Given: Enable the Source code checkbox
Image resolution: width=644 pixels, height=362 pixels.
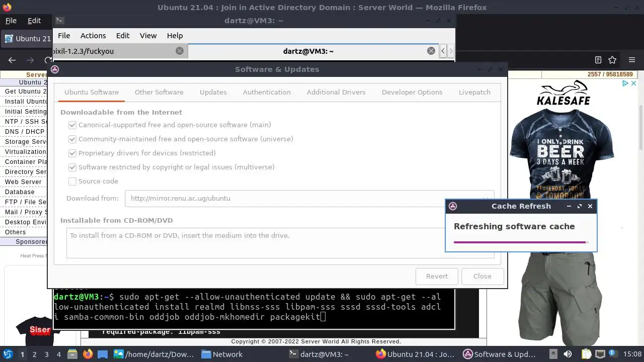Looking at the screenshot, I should (x=72, y=181).
